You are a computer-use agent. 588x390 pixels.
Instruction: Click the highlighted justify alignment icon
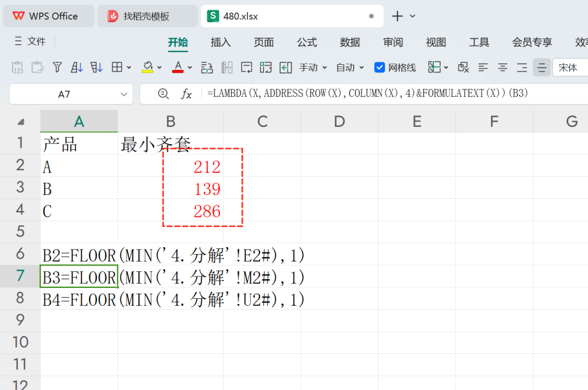coord(542,68)
